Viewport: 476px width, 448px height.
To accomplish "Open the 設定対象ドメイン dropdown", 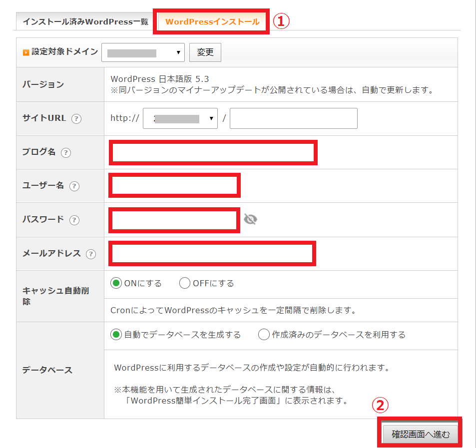I will (x=143, y=52).
